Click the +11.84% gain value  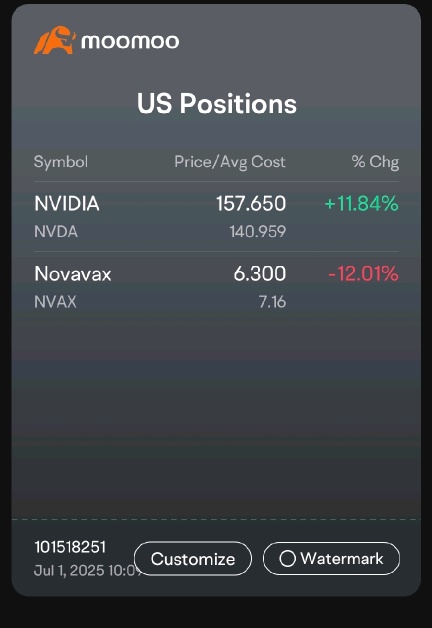[x=362, y=203]
